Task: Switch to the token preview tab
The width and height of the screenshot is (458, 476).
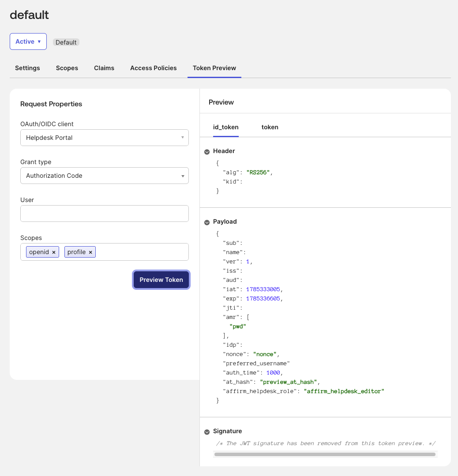Action: pyautogui.click(x=270, y=127)
